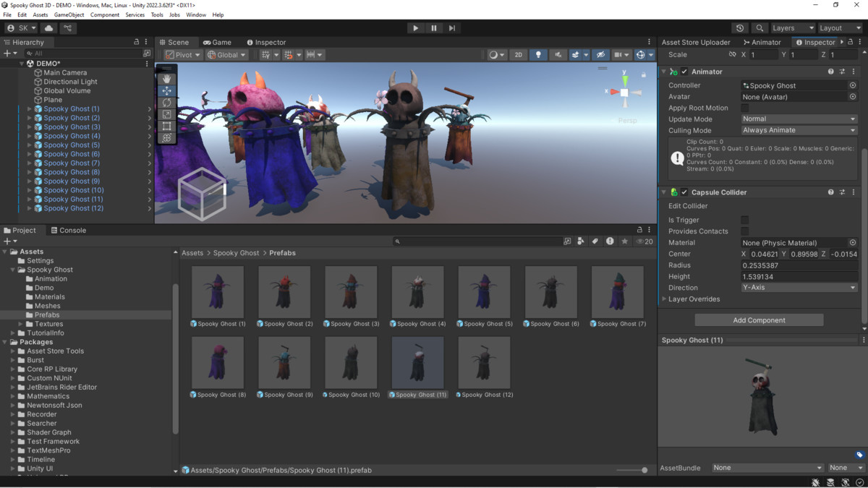The image size is (868, 488).
Task: Enable Is Trigger checkbox
Action: coord(745,220)
